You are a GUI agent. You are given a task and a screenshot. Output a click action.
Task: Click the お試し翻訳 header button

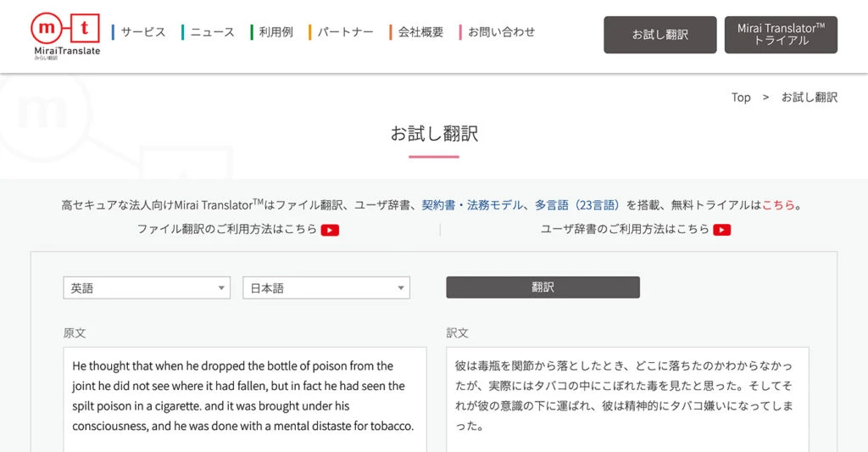click(x=659, y=35)
